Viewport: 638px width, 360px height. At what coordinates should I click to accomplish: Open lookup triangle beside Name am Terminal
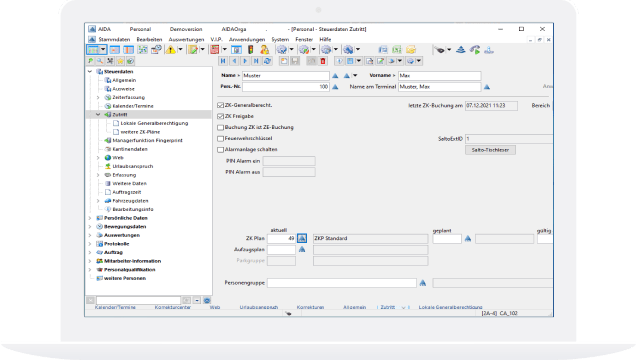pyautogui.click(x=487, y=87)
